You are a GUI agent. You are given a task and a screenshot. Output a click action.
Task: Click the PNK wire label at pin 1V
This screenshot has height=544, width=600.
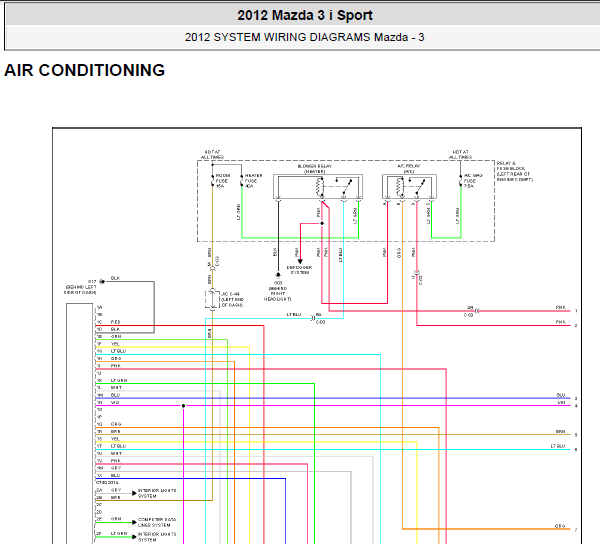116,461
